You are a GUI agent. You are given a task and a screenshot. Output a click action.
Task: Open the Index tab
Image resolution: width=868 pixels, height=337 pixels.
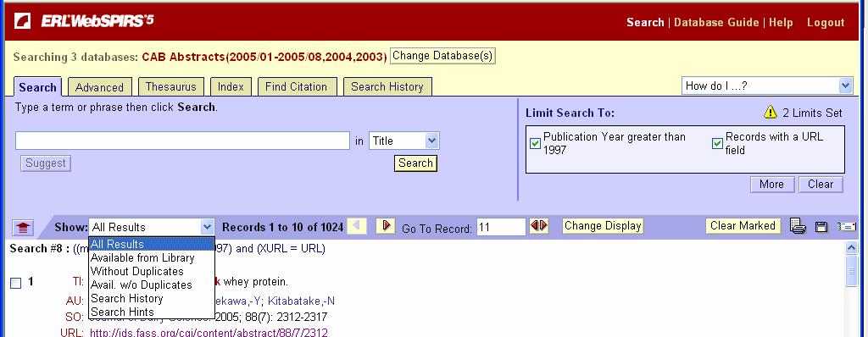[x=231, y=87]
